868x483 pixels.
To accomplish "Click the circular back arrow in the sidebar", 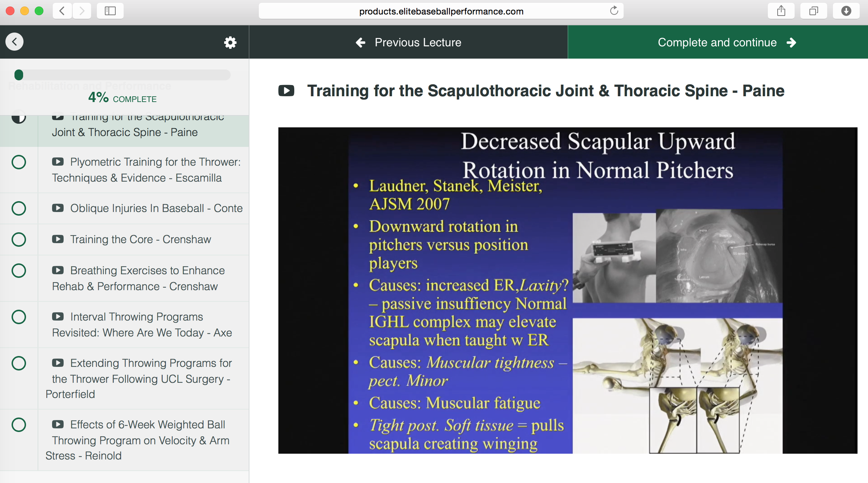I will tap(14, 42).
